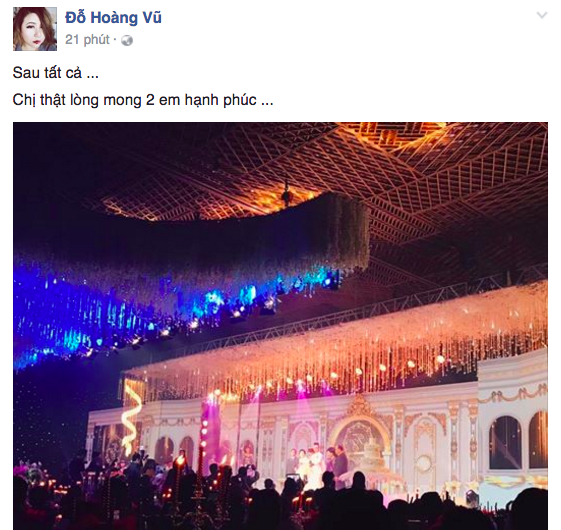Select the "Chị thật lòng mong 2 em" caption
This screenshot has width=561, height=530.
[97, 100]
